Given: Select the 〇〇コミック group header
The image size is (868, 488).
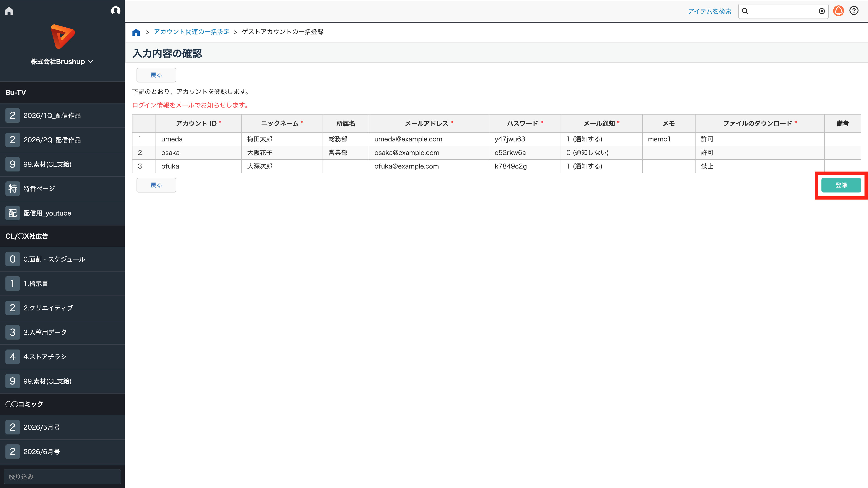Looking at the screenshot, I should click(62, 404).
